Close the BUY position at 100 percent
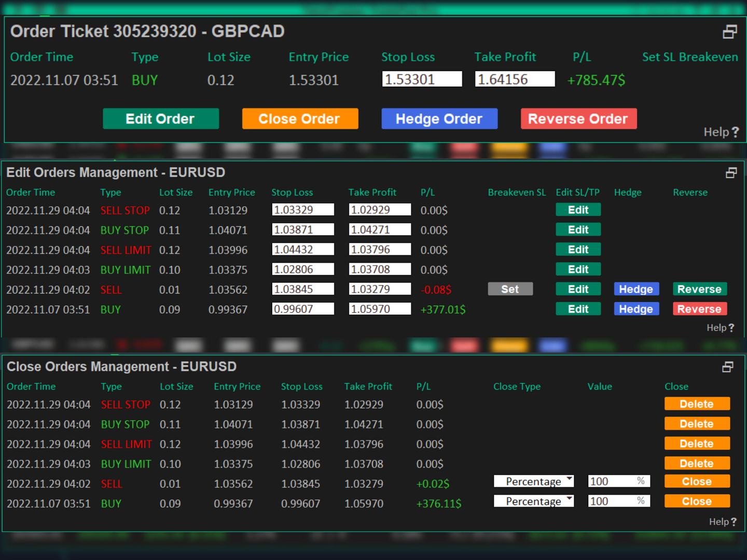Image resolution: width=747 pixels, height=560 pixels. coord(697,501)
